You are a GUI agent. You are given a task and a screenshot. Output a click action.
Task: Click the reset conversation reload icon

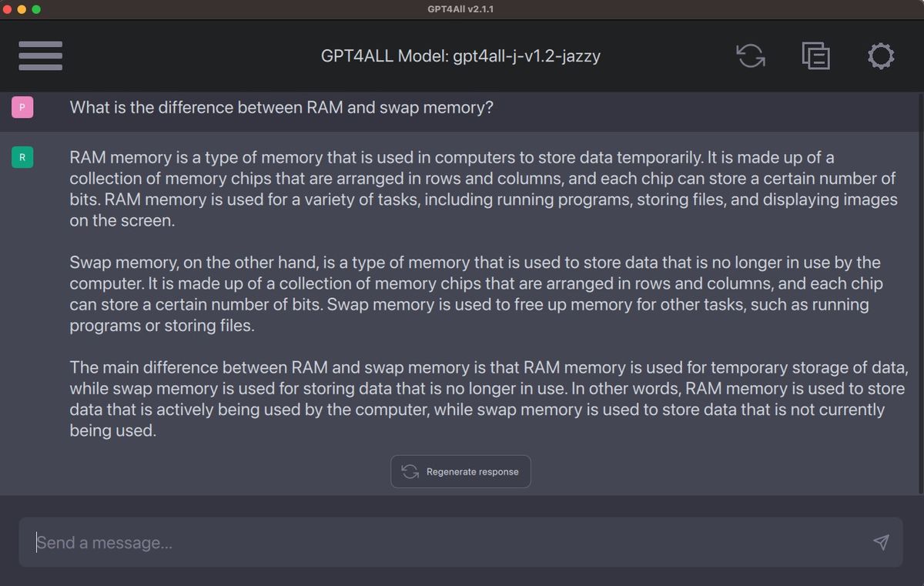751,55
